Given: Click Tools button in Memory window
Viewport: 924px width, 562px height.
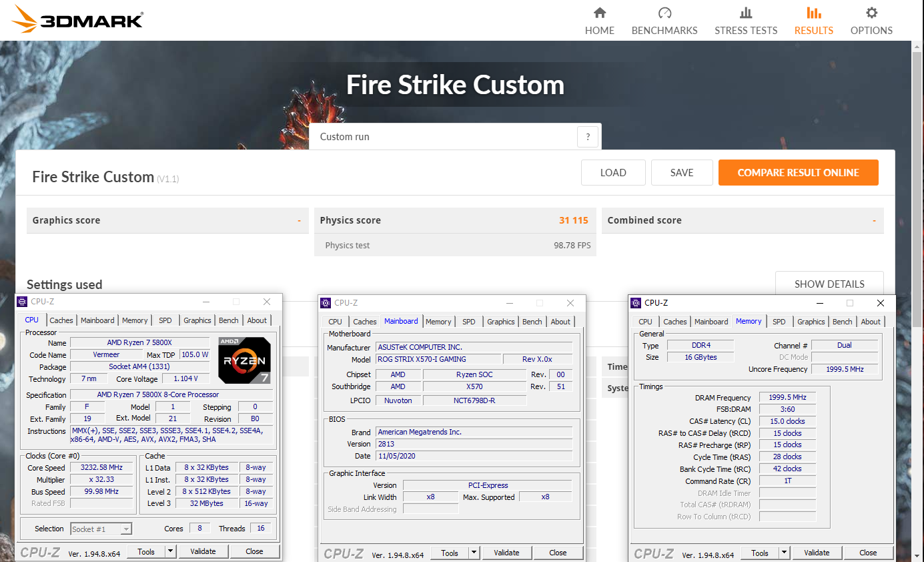Looking at the screenshot, I should tap(759, 553).
